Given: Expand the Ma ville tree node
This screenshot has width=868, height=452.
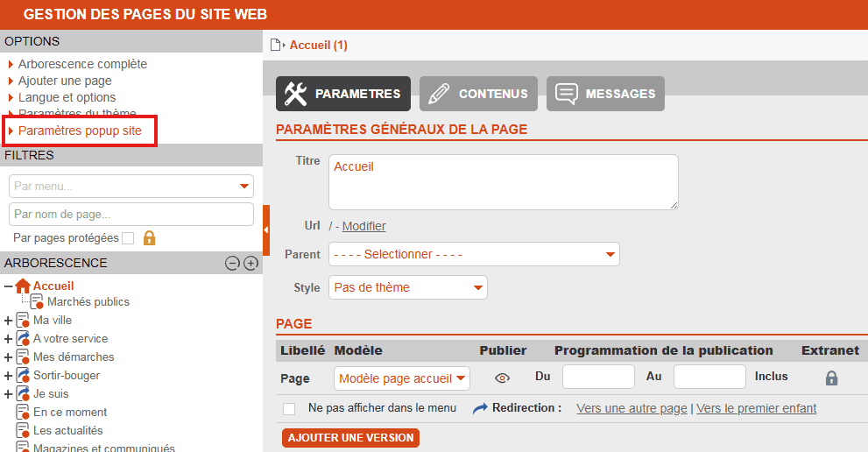Looking at the screenshot, I should pyautogui.click(x=9, y=321).
